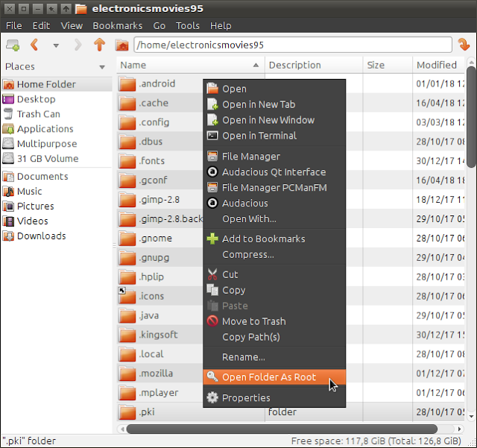Go back with the left arrow icon
Viewport: 477px width, 448px height.
click(x=34, y=45)
